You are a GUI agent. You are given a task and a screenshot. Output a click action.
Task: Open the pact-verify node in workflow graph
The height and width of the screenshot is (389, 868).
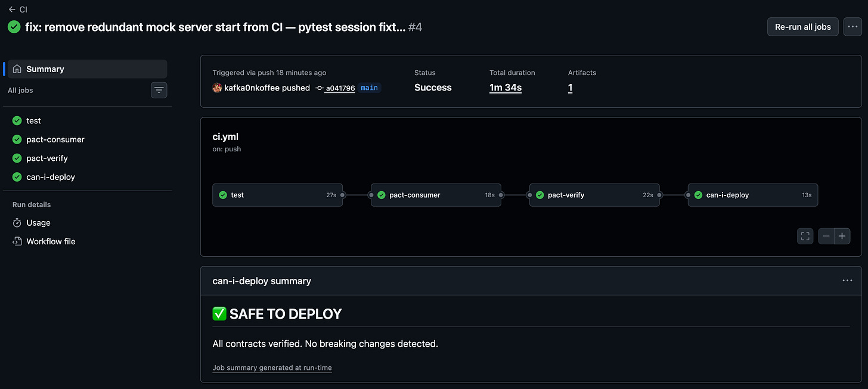tap(595, 195)
